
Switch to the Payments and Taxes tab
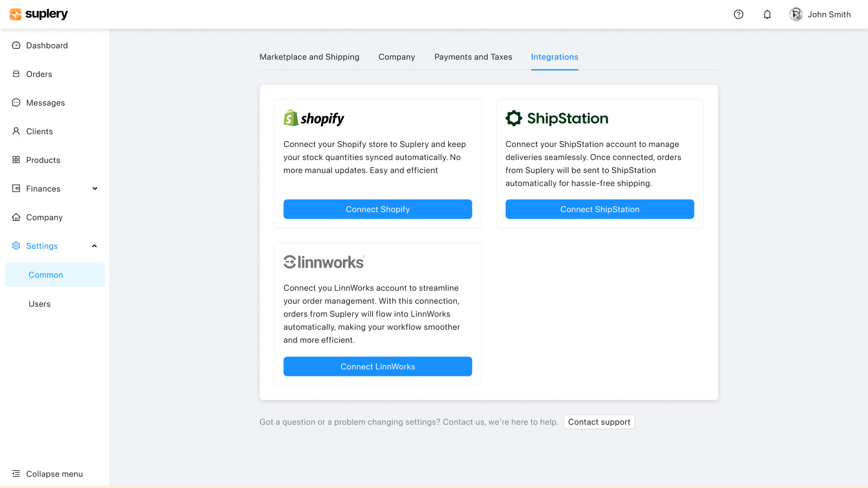[x=473, y=57]
